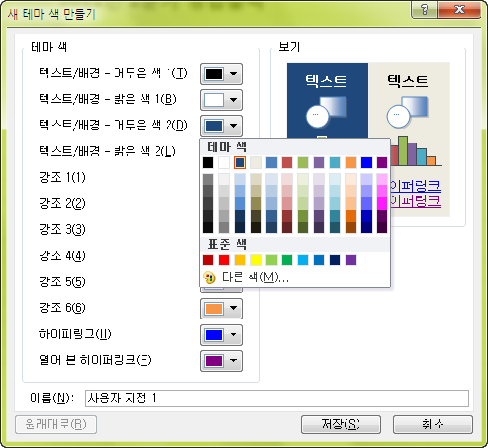The width and height of the screenshot is (488, 448).
Task: Select standard color red
Action: 224,260
